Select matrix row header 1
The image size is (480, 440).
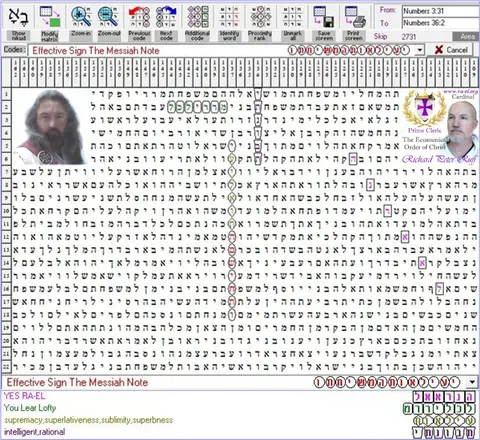click(6, 94)
